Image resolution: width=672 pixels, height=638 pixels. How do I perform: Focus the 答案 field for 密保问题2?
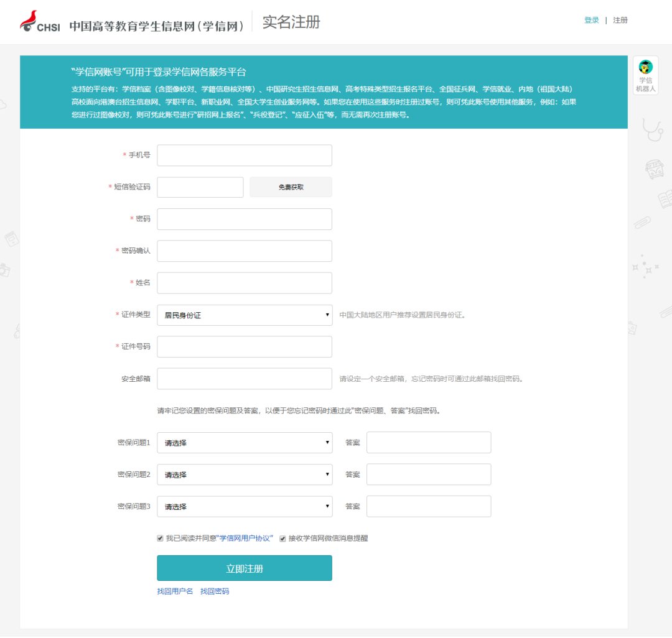click(429, 474)
